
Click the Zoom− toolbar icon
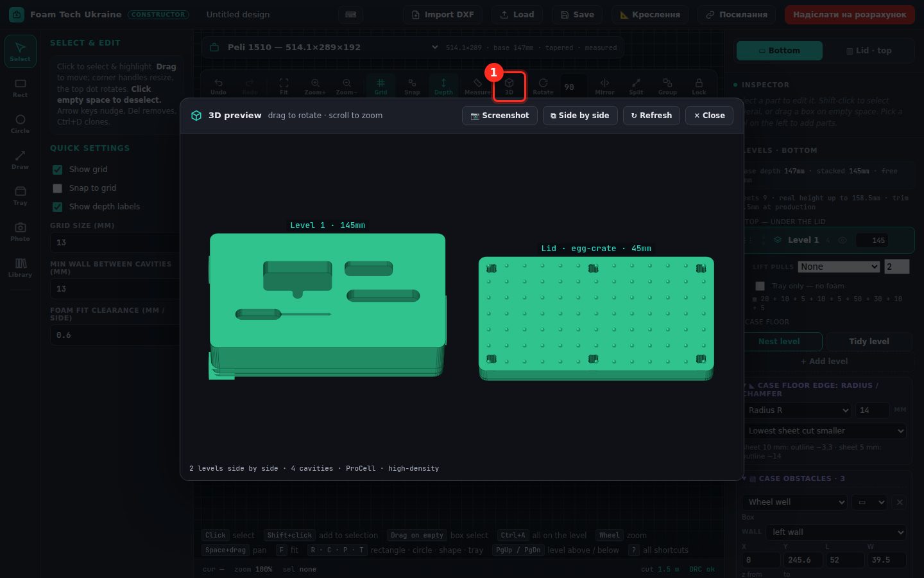click(x=346, y=86)
